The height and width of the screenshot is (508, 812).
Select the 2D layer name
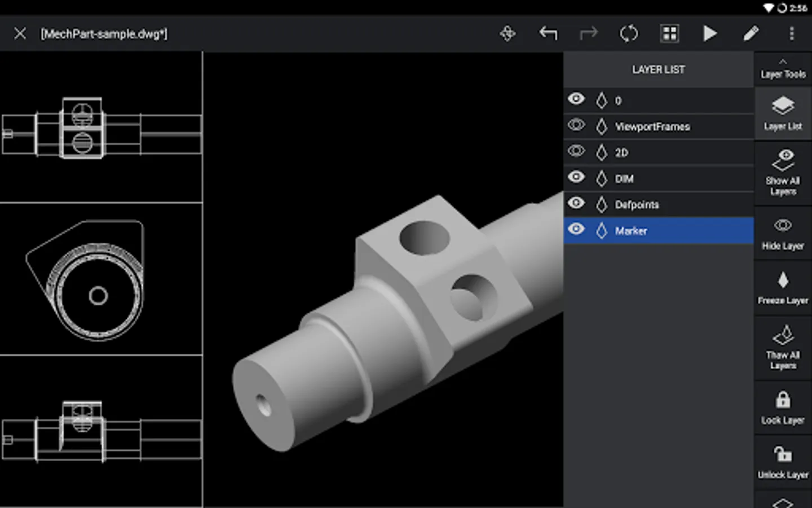click(621, 153)
